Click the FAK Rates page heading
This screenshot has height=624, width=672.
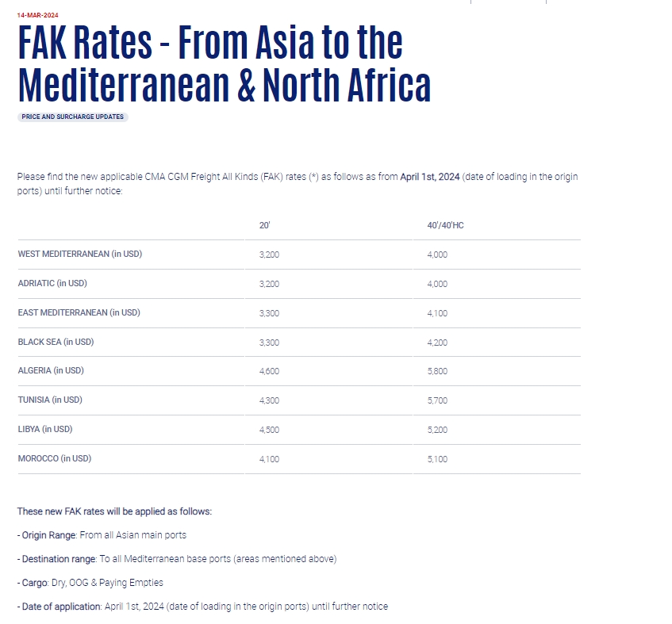tap(225, 62)
